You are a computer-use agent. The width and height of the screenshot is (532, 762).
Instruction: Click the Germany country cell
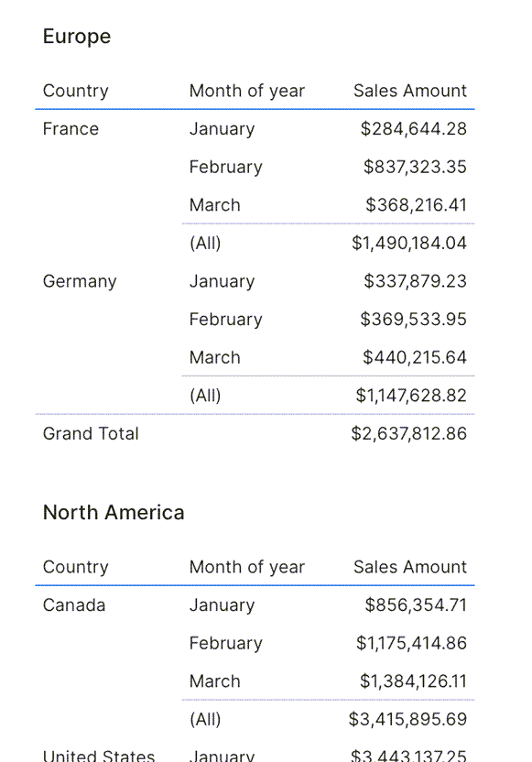pos(80,281)
